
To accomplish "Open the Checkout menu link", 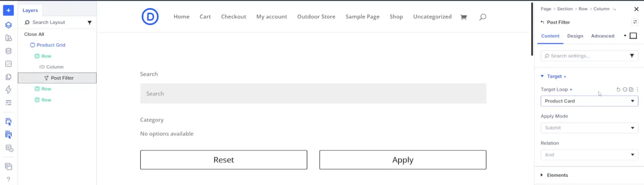I will pos(233,17).
